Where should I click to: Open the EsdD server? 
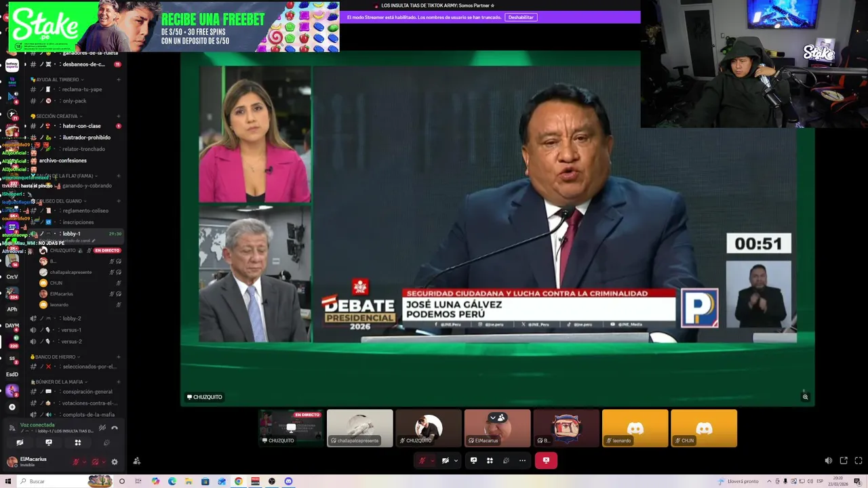(x=12, y=374)
